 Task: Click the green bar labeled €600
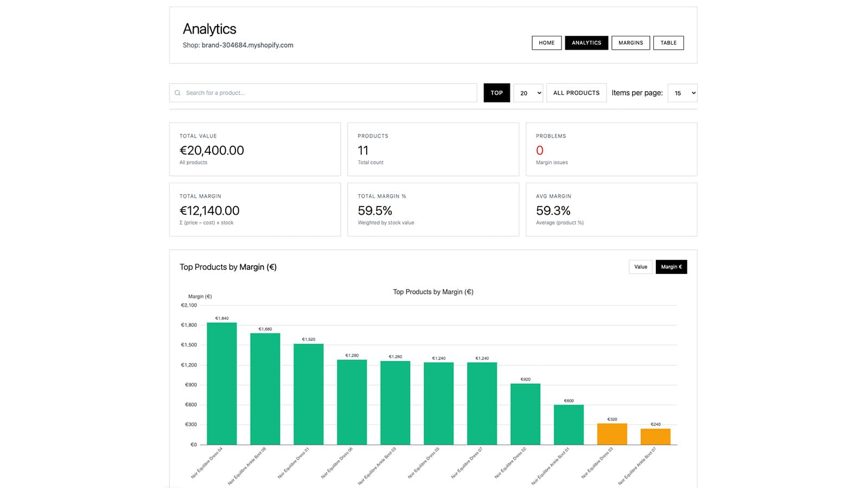point(569,425)
